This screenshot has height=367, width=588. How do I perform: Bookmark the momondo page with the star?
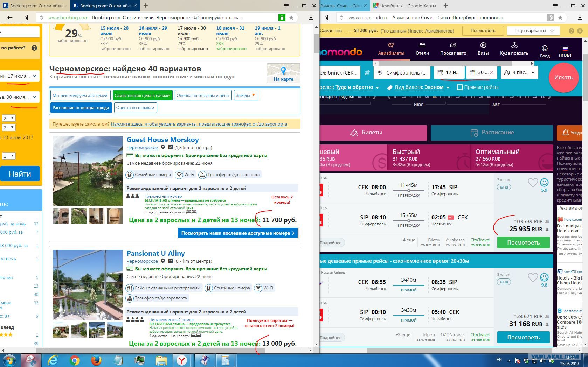pos(560,17)
